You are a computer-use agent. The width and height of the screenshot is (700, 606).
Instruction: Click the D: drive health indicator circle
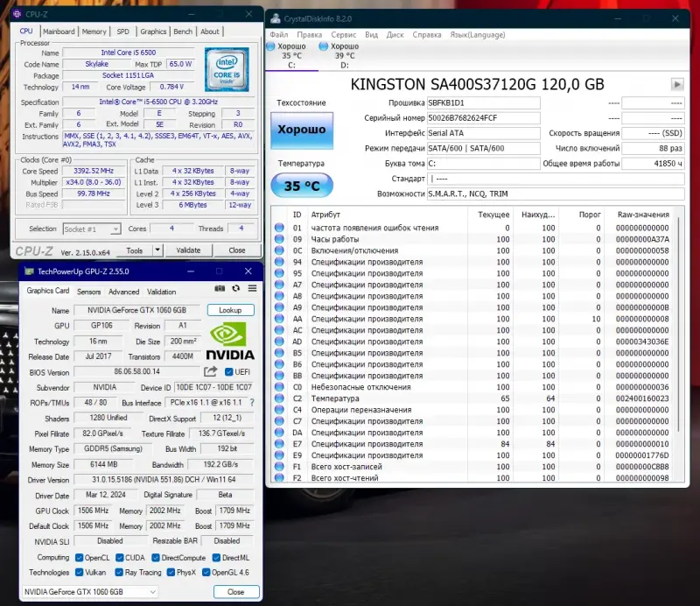324,46
